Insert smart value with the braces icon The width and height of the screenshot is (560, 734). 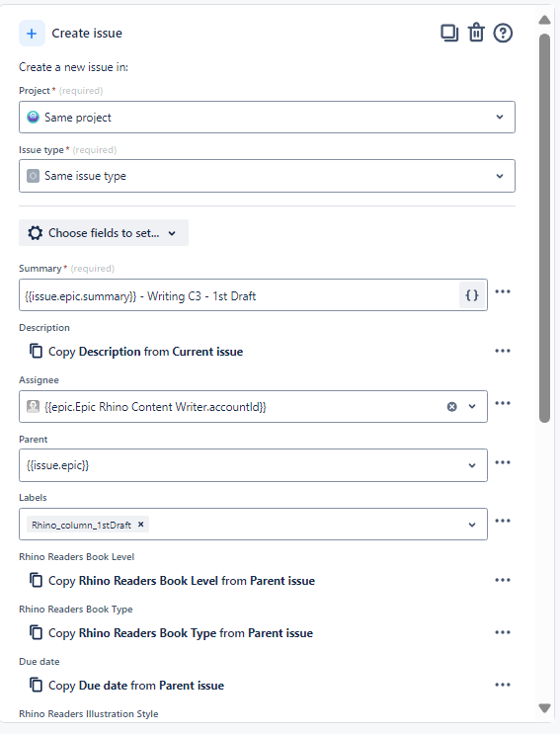pos(471,295)
